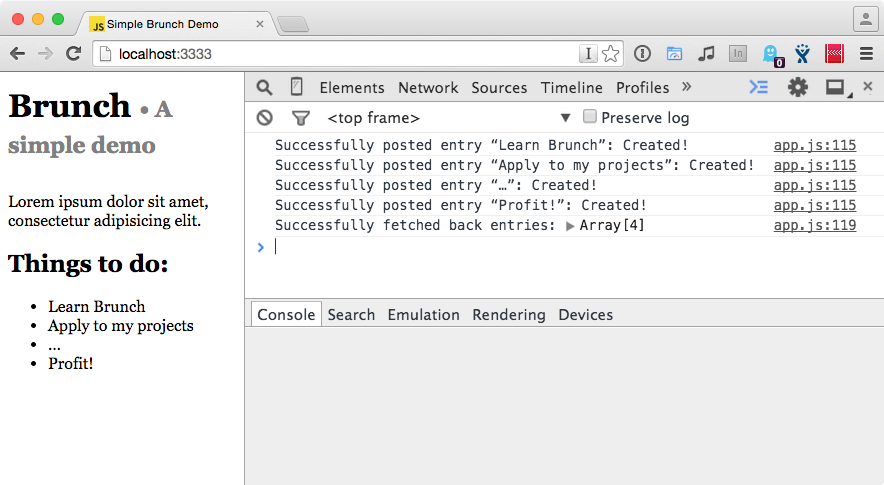Screen dimensions: 884x485
Task: Click the blue figure extension icon
Action: [802, 54]
